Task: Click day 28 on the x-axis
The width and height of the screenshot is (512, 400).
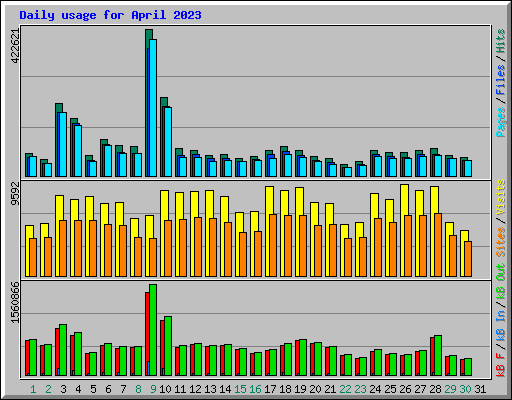Action: tap(435, 389)
